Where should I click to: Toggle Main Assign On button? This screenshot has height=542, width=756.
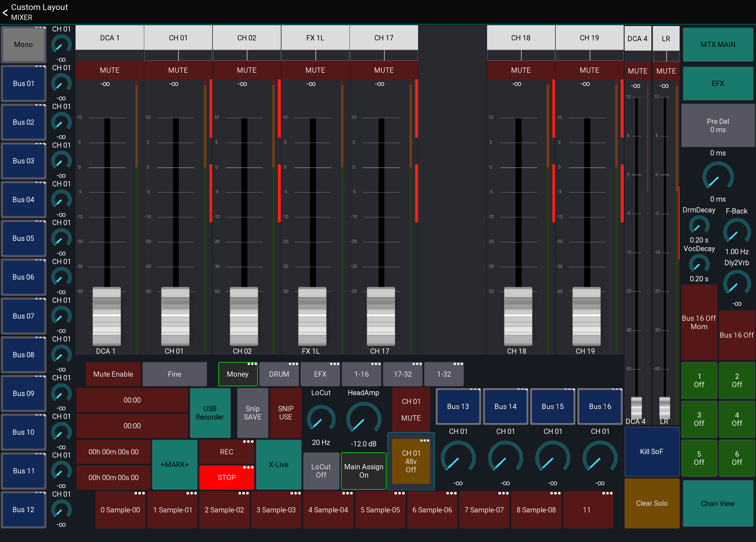pyautogui.click(x=363, y=471)
